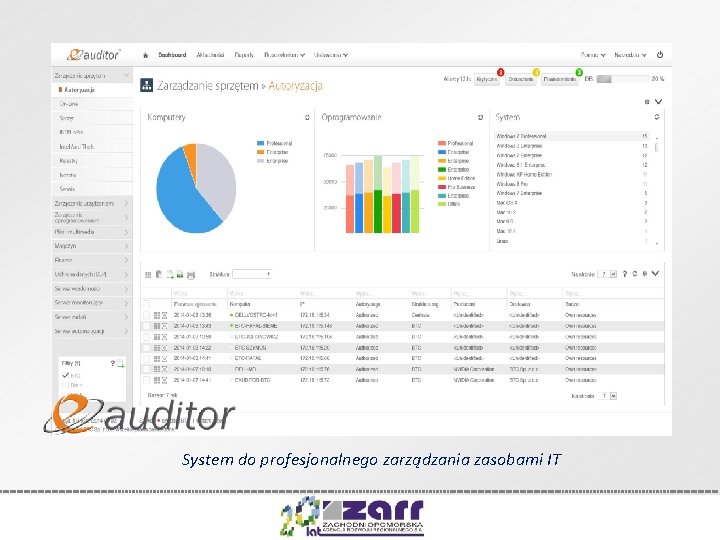The image size is (720, 540).
Task: Refresh the Oprogramowanie chart panel
Action: click(480, 118)
